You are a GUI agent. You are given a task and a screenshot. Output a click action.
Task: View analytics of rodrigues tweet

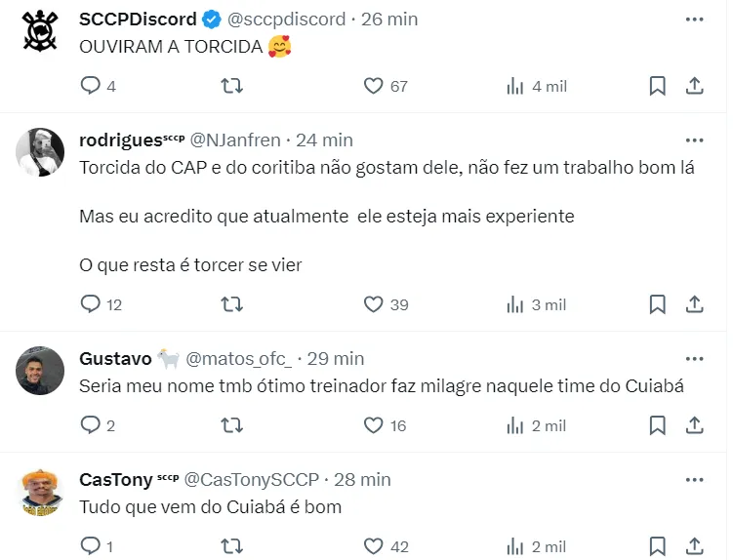tap(515, 304)
